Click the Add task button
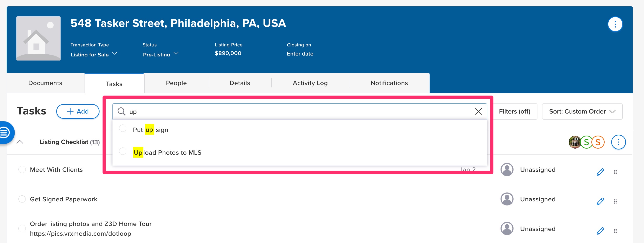The height and width of the screenshot is (243, 644). (x=78, y=111)
